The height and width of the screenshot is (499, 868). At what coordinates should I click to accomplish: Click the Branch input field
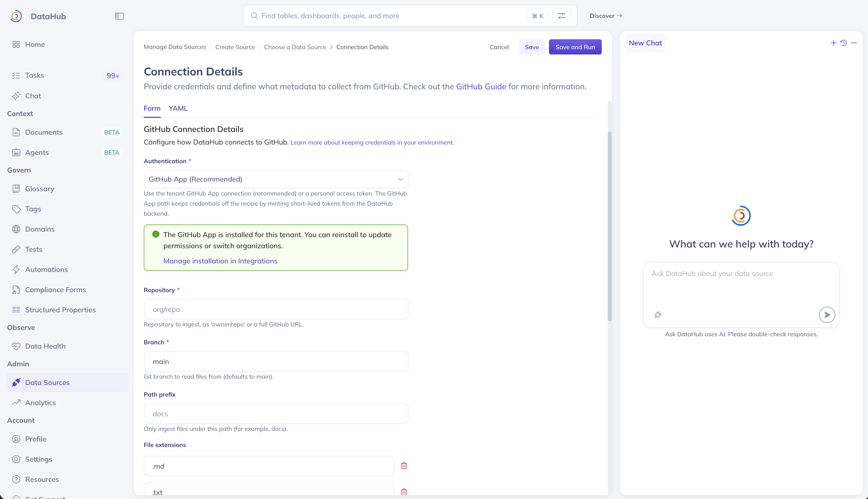coord(276,361)
